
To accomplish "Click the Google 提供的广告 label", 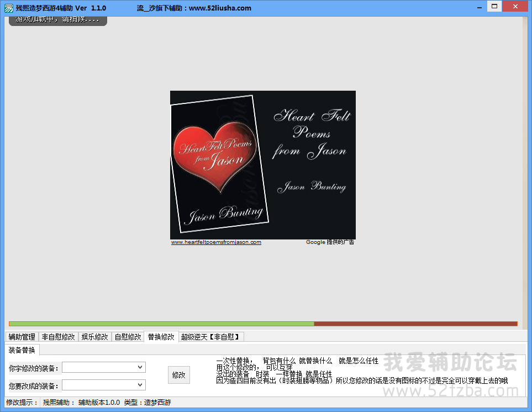I will (x=330, y=242).
